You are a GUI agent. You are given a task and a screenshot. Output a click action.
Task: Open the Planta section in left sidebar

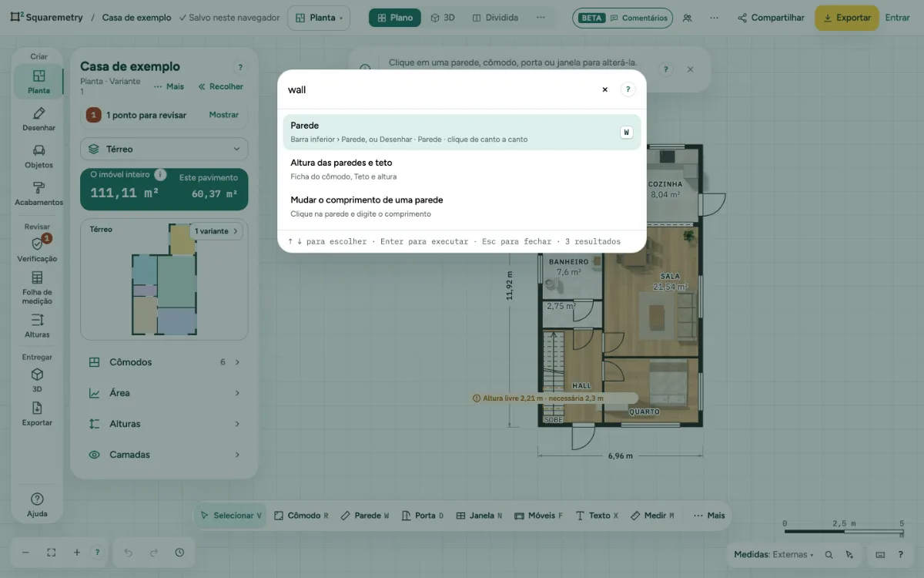coord(38,82)
